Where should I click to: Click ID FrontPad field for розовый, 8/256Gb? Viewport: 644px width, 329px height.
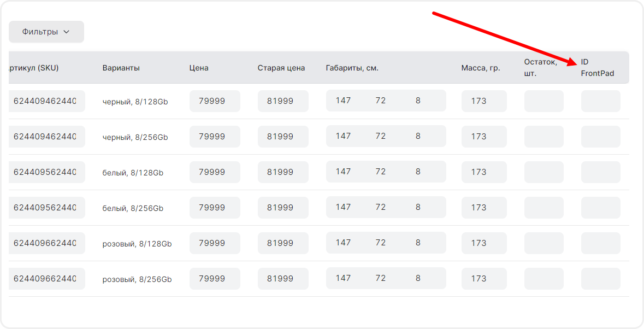(x=600, y=279)
